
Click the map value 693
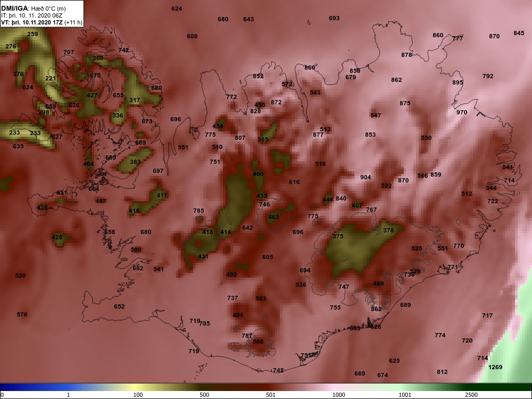(334, 18)
